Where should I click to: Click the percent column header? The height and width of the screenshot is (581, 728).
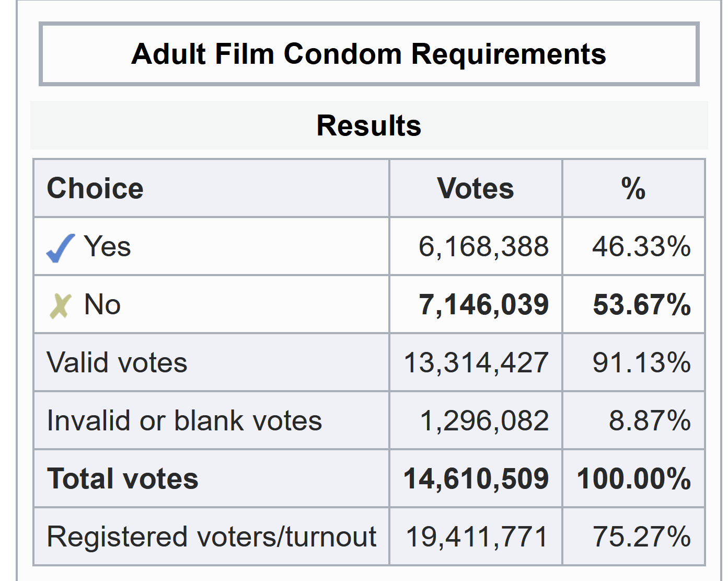click(633, 188)
